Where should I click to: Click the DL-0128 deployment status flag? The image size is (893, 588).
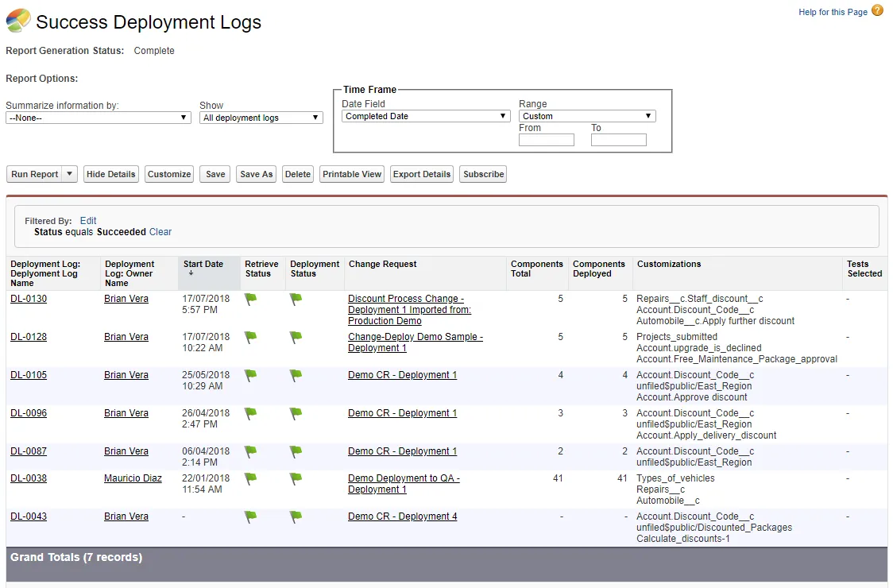(296, 337)
